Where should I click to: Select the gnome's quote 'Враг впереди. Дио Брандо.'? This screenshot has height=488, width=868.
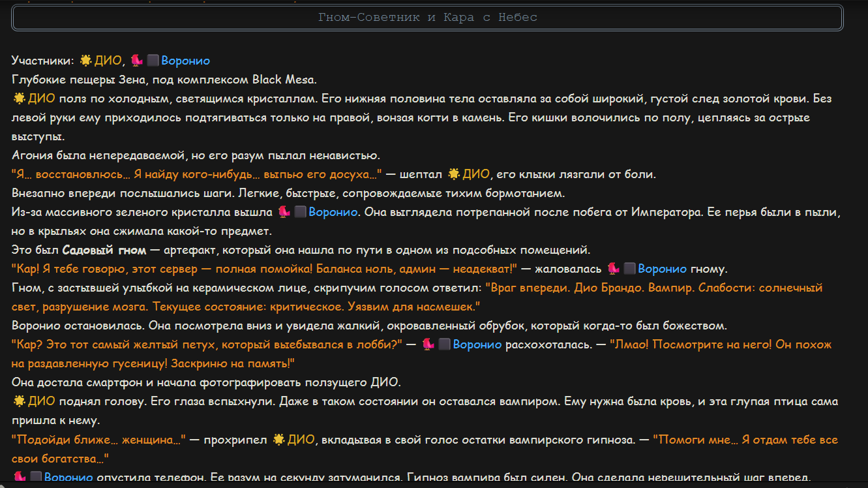point(417,297)
